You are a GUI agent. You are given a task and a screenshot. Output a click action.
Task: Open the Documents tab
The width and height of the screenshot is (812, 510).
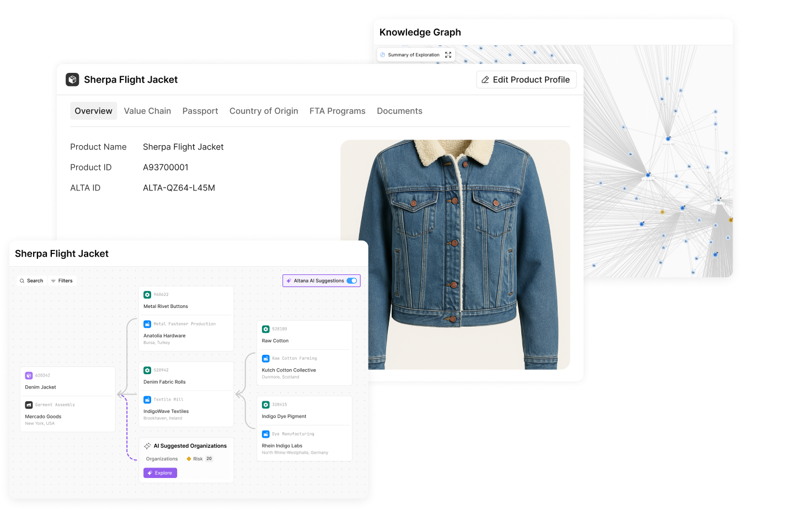pos(399,111)
